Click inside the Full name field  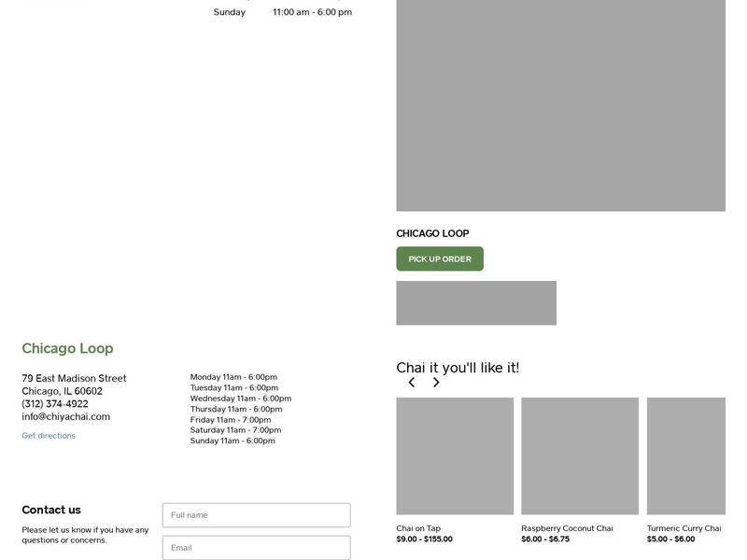point(257,514)
